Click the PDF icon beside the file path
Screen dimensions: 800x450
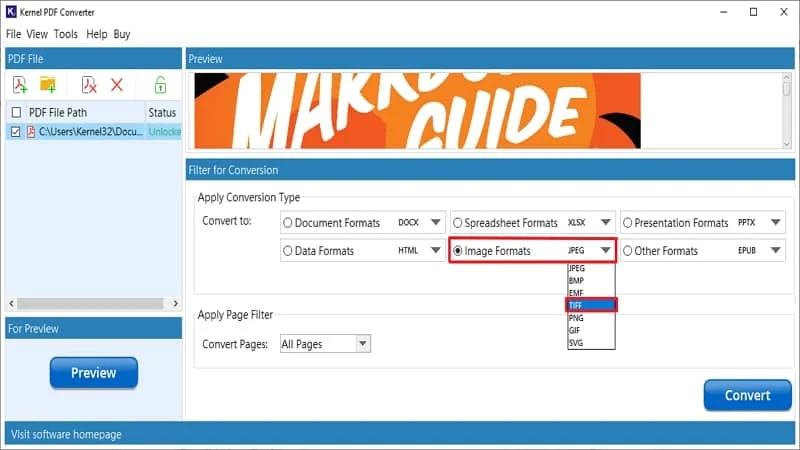(x=31, y=132)
